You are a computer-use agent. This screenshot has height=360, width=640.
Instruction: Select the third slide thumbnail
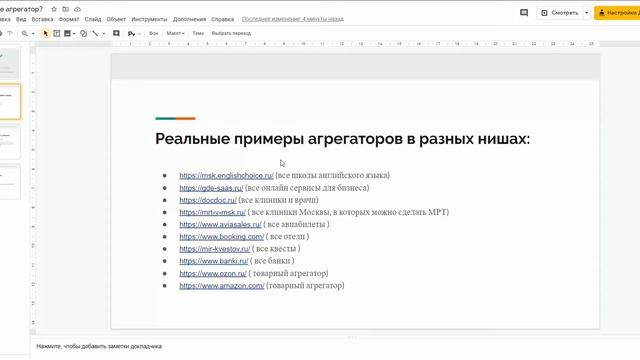point(9,142)
